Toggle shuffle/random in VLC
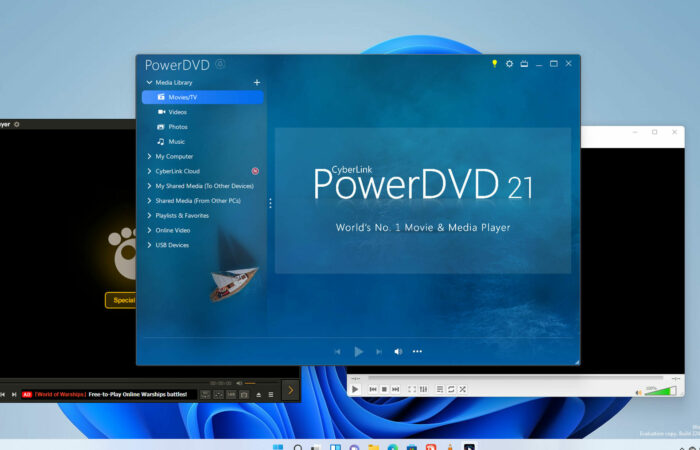 [x=462, y=389]
